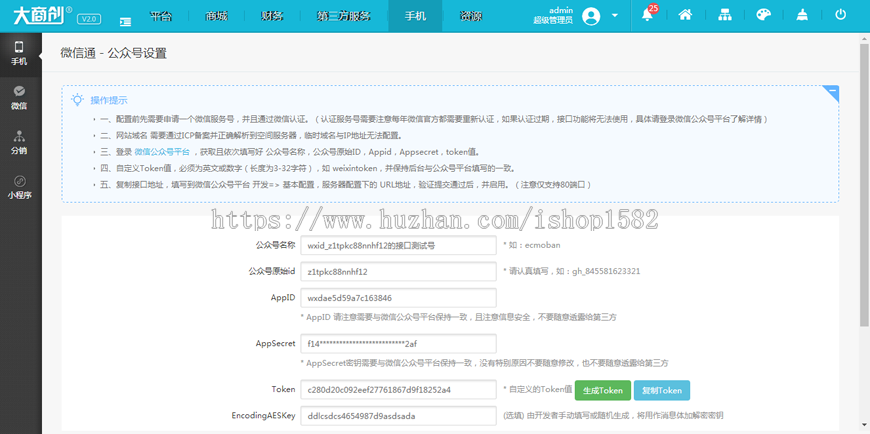The height and width of the screenshot is (434, 870).
Task: Click the V2.0 version badge
Action: (x=89, y=19)
